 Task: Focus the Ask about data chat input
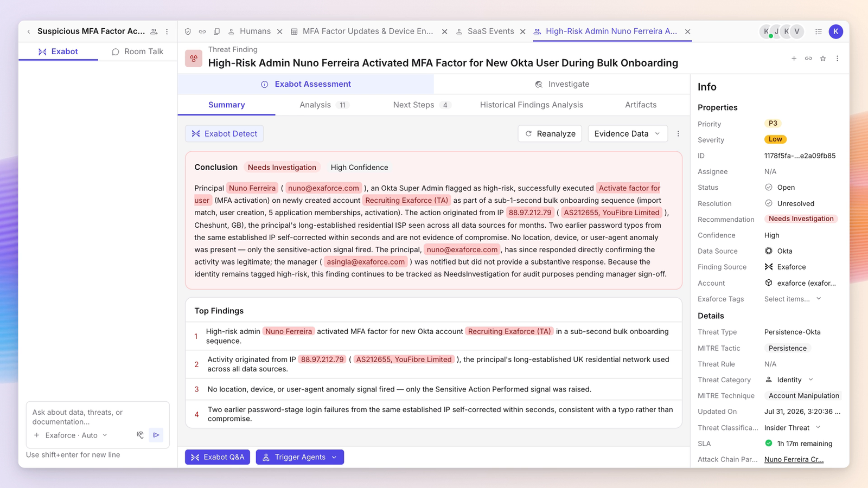pos(98,417)
